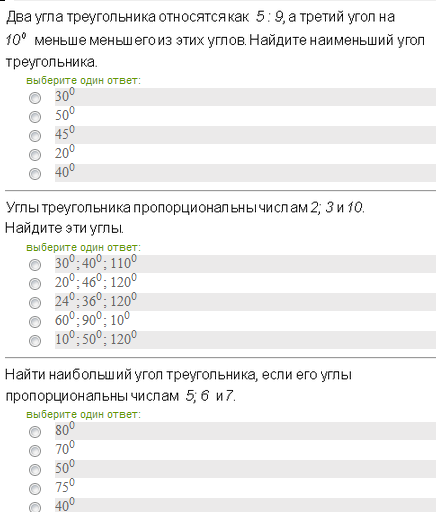Choose the 70° option in the third question
The image size is (436, 514).
pyautogui.click(x=35, y=451)
